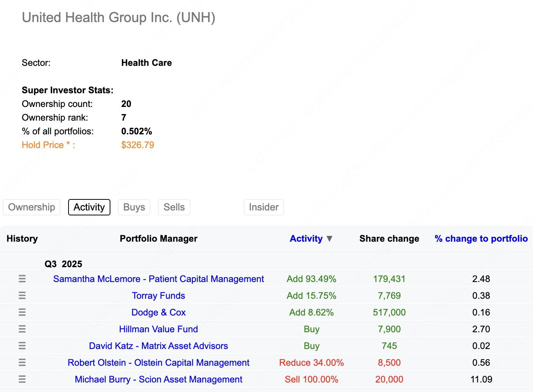Open Samantha McLemore - Patient Capital Management link
This screenshot has height=392, width=533.
click(158, 279)
